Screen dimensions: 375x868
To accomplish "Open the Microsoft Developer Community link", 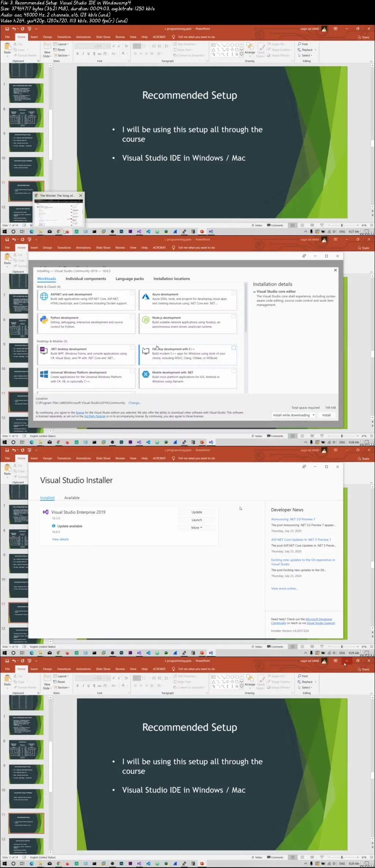I will (302, 621).
